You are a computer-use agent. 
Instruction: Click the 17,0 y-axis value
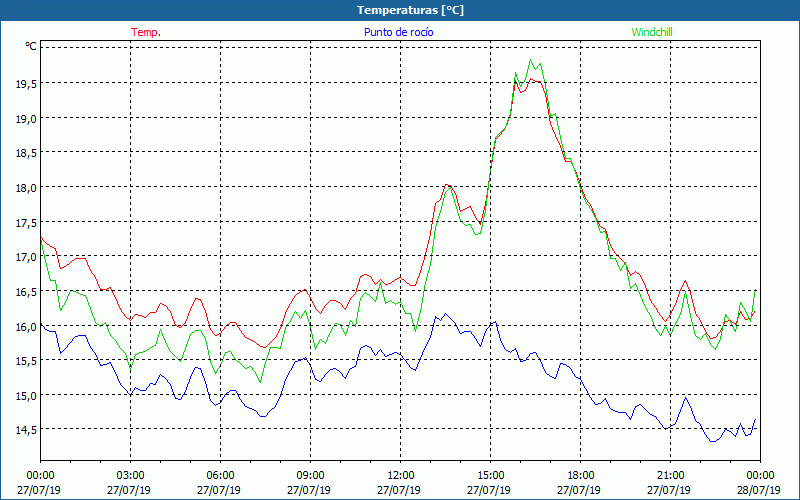pos(26,258)
